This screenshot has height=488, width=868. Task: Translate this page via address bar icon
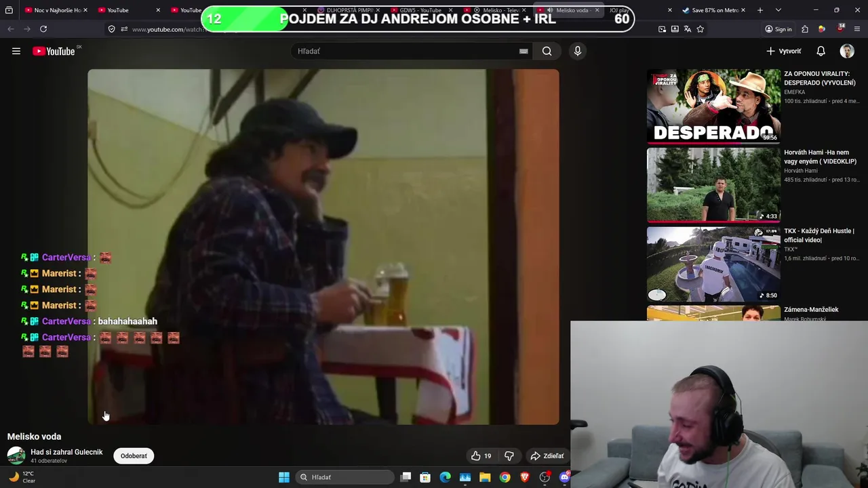tap(688, 29)
